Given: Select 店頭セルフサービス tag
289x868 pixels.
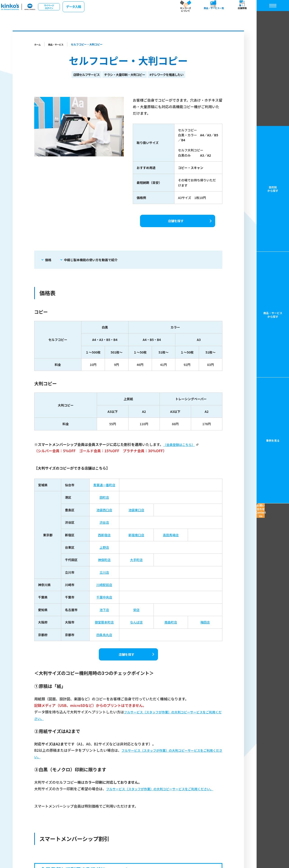Looking at the screenshot, I should coord(86,75).
